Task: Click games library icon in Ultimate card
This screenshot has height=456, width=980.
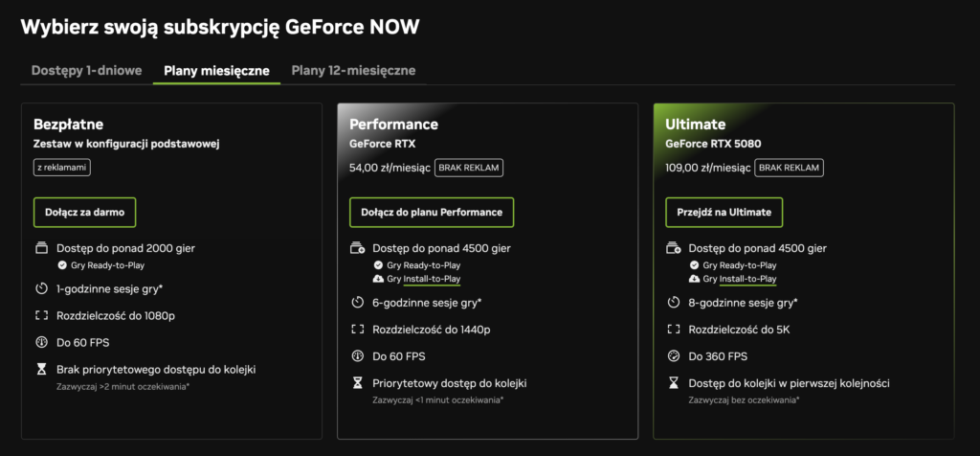Action: click(x=675, y=248)
